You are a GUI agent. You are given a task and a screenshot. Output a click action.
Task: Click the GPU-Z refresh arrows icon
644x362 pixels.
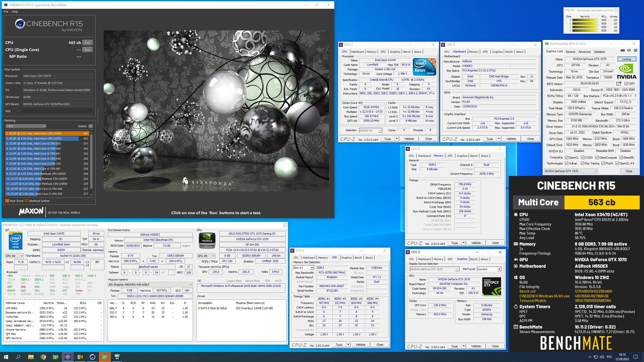click(x=629, y=51)
